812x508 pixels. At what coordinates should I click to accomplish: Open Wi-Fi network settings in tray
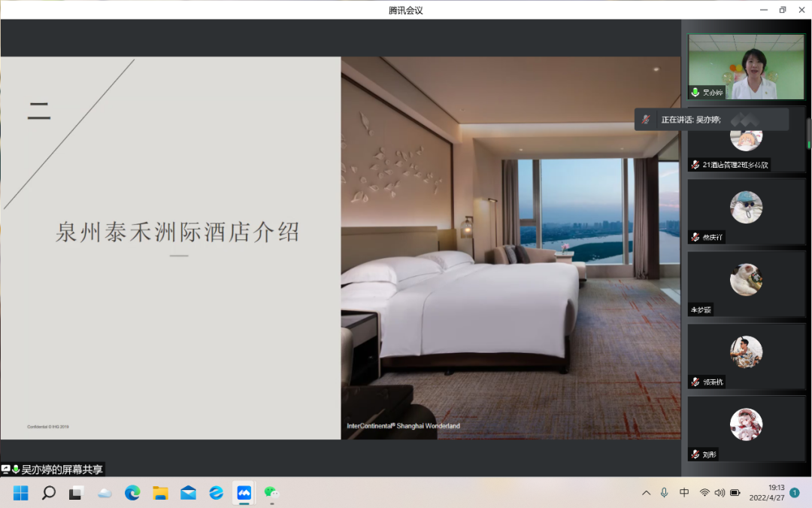tap(704, 492)
